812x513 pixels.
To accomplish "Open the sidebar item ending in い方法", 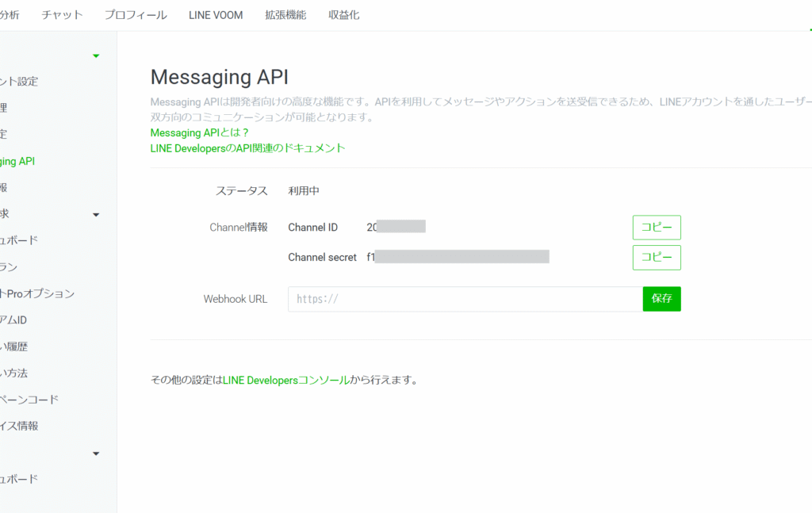I will click(x=14, y=373).
